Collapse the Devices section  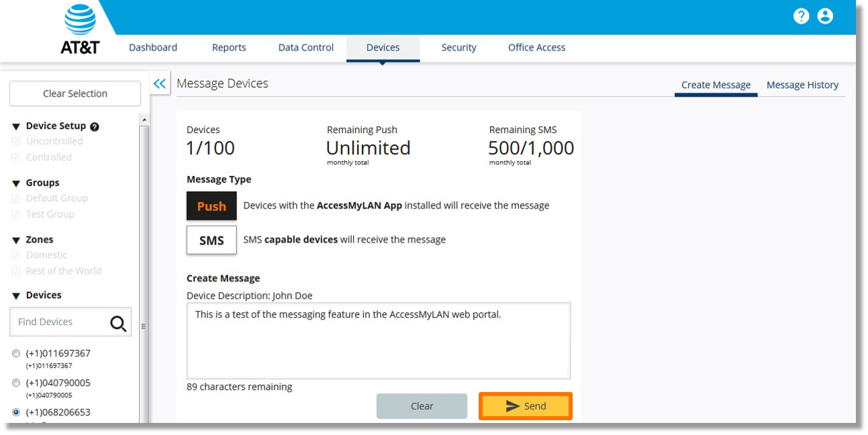coord(16,296)
